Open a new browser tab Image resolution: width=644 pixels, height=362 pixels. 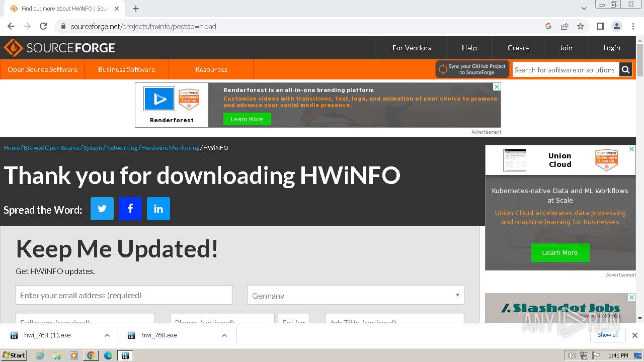136,9
